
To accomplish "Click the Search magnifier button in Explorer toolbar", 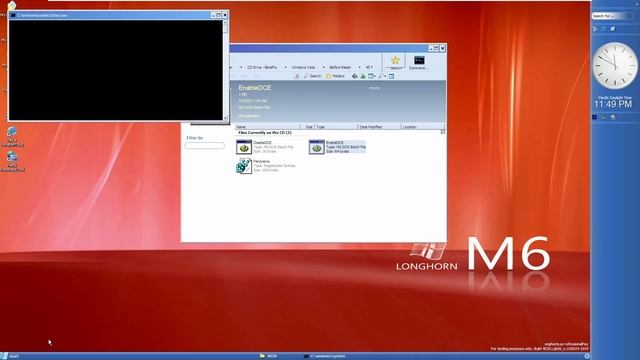I will point(312,76).
